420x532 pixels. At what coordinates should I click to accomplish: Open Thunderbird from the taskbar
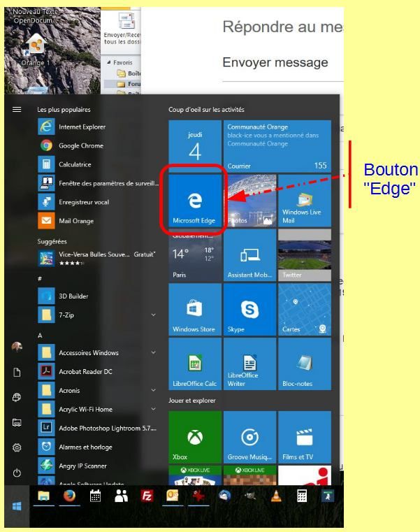click(x=224, y=496)
